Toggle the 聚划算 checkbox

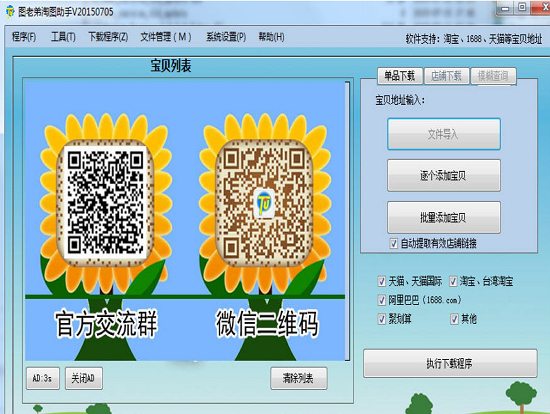382,319
